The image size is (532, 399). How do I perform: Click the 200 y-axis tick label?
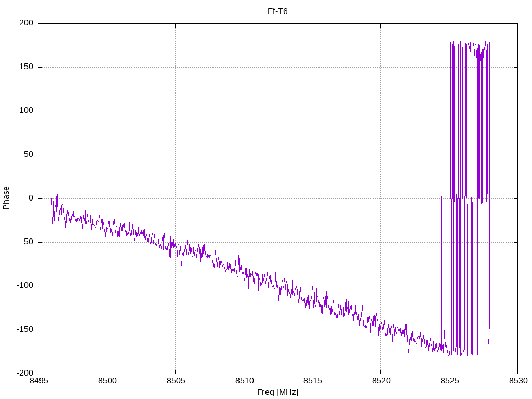[x=26, y=23]
